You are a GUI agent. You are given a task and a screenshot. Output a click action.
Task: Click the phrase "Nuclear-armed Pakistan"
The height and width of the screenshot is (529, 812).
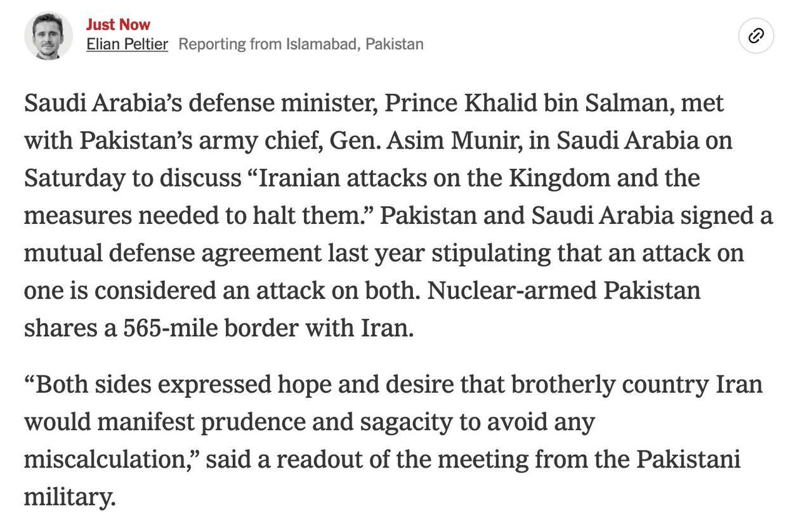point(563,291)
